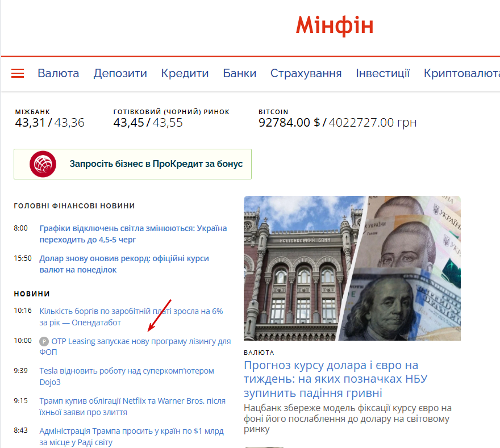Click the ВАЛЮТА category label above headline
Screen dimensions: 500x448
(259, 353)
